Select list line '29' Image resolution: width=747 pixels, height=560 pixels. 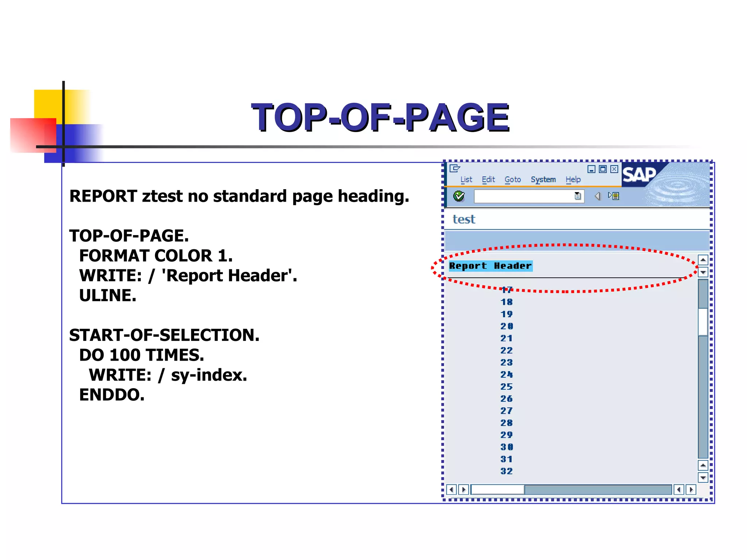[507, 435]
